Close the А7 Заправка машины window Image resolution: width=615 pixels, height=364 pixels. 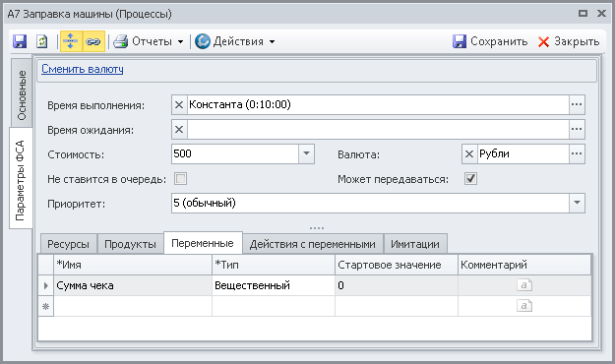(x=601, y=14)
